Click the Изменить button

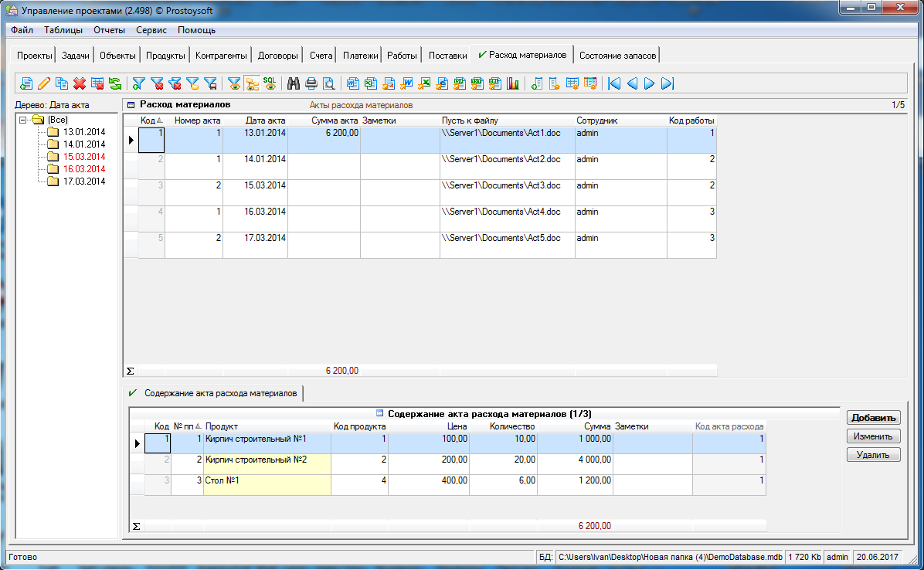(873, 436)
